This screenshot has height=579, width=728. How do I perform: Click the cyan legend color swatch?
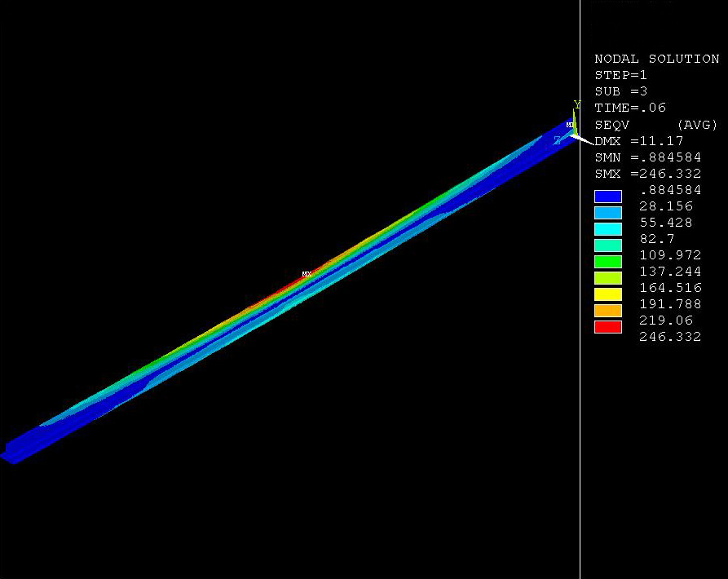tap(608, 229)
